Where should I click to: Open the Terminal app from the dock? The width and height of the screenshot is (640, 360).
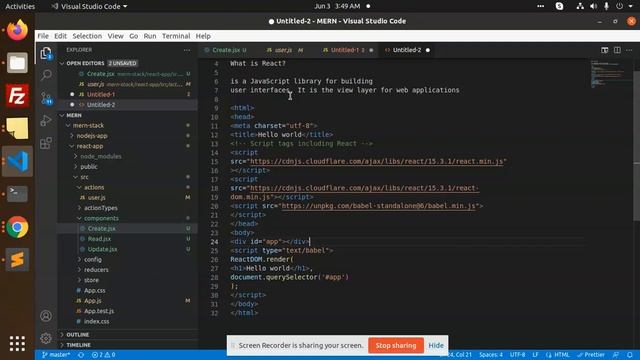(x=17, y=194)
